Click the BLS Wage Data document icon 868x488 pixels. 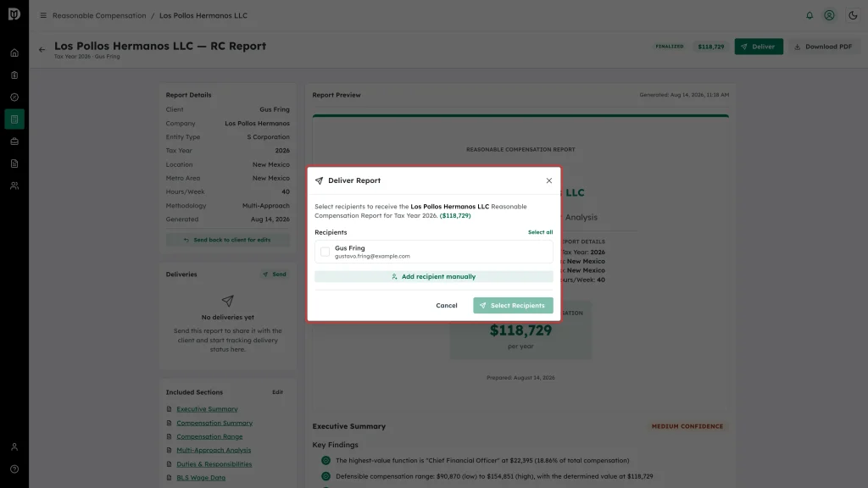[x=169, y=478]
